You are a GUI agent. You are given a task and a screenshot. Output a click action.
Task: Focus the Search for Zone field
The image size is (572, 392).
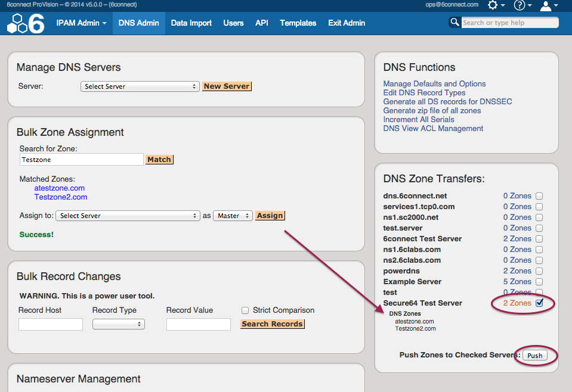tap(81, 160)
